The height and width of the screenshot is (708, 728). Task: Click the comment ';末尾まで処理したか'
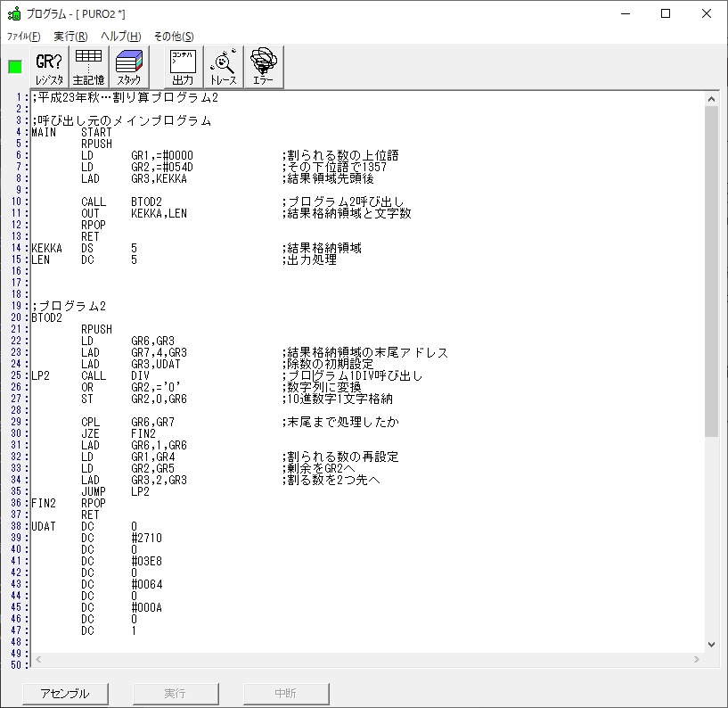pyautogui.click(x=340, y=423)
